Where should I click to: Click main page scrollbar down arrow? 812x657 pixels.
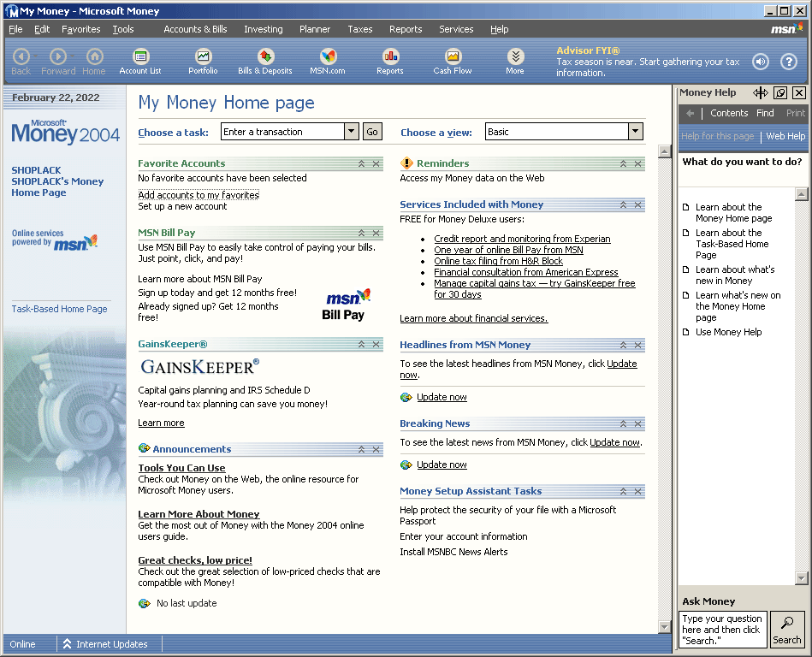pyautogui.click(x=665, y=626)
